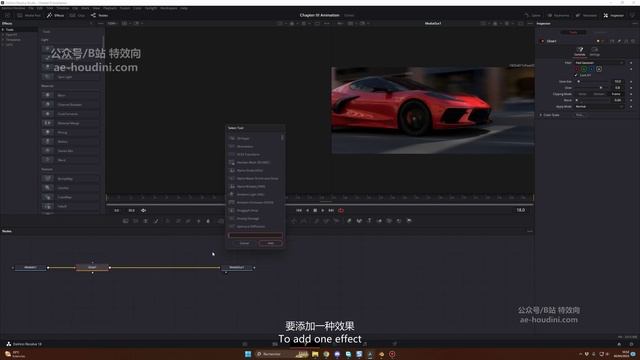Go to first frame button

click(299, 210)
